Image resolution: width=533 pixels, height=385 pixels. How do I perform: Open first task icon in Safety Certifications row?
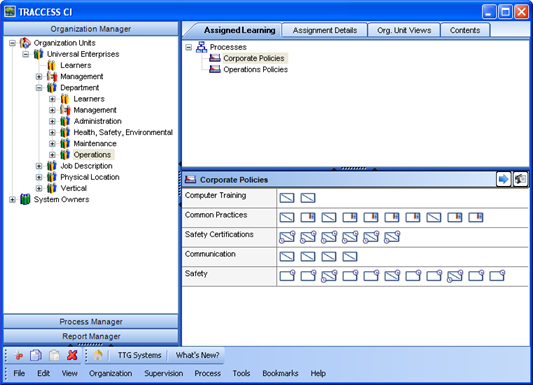click(287, 237)
